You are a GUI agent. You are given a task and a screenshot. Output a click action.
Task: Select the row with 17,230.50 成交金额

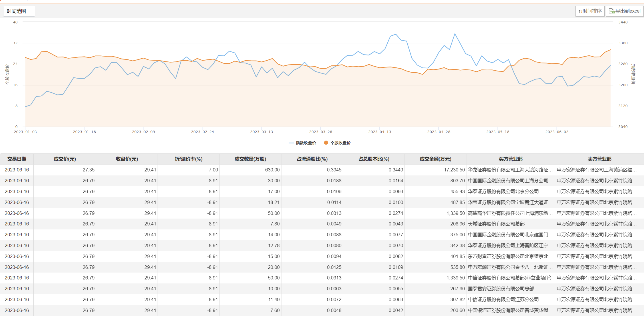pos(454,170)
